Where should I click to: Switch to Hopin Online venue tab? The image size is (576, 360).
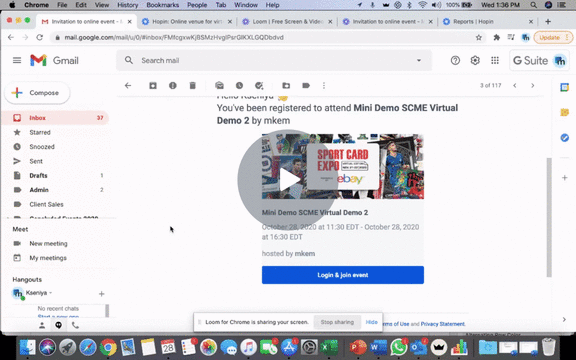(188, 22)
